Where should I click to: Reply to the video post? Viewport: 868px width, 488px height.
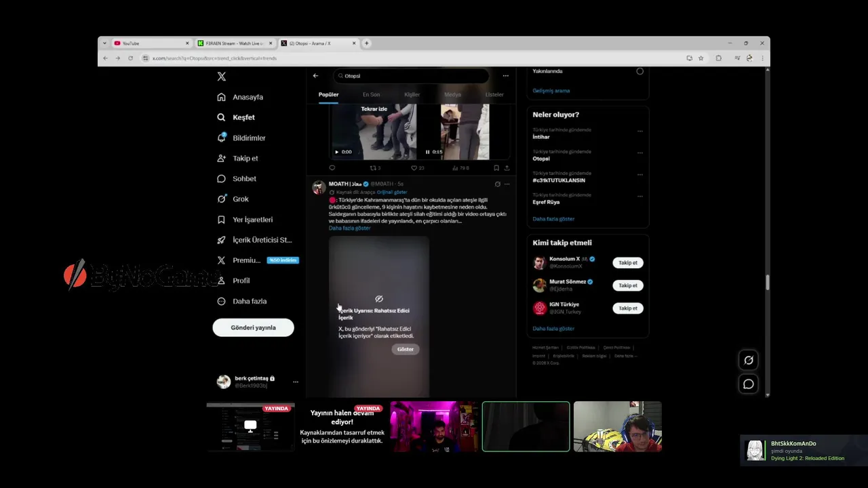(x=332, y=168)
